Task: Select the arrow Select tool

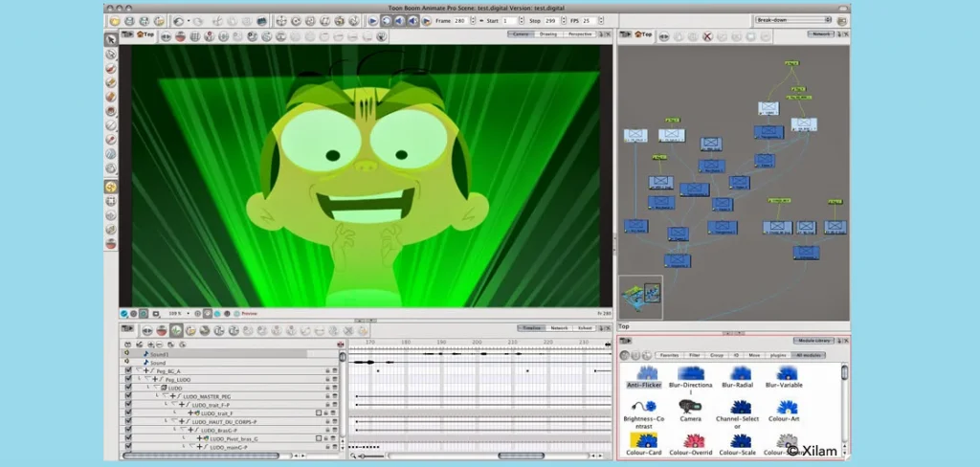Action: tap(111, 39)
